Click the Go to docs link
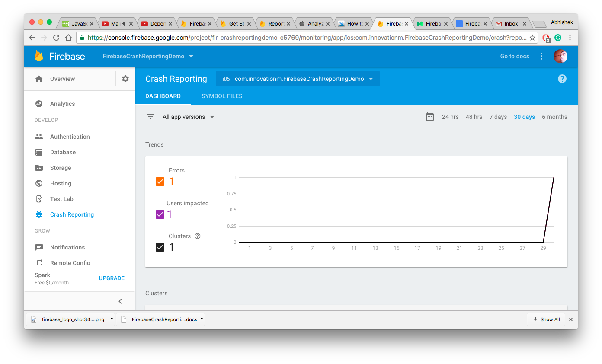The height and width of the screenshot is (364, 602). (515, 56)
